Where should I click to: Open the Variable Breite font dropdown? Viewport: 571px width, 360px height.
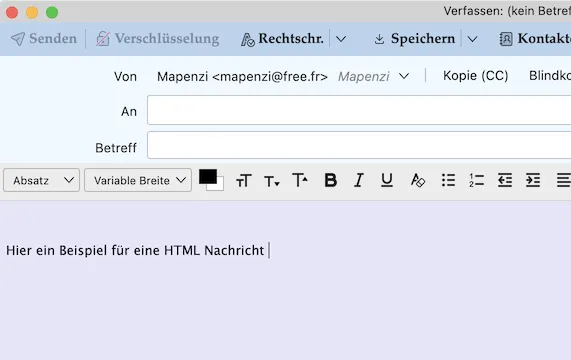click(138, 180)
